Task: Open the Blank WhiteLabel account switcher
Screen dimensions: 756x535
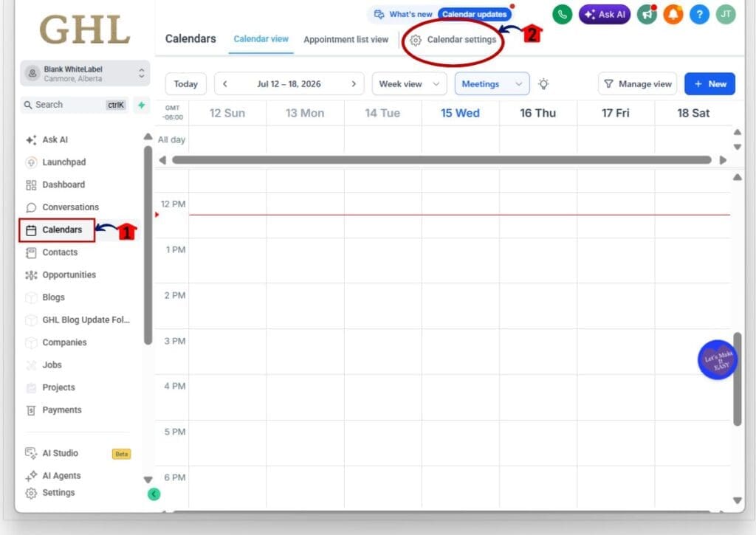Action: point(85,73)
